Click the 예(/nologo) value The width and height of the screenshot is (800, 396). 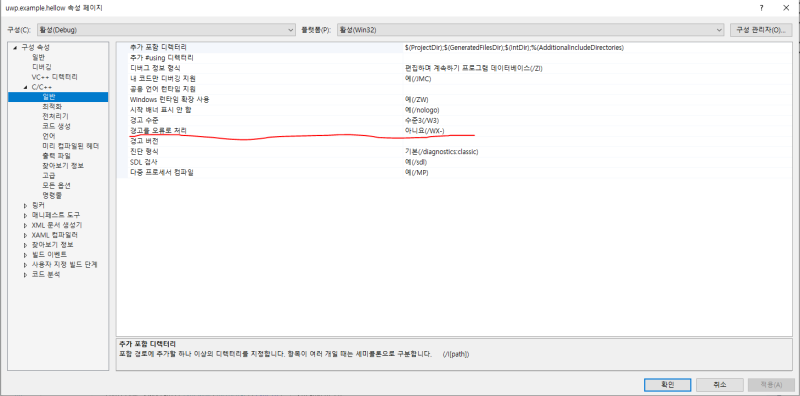point(422,110)
